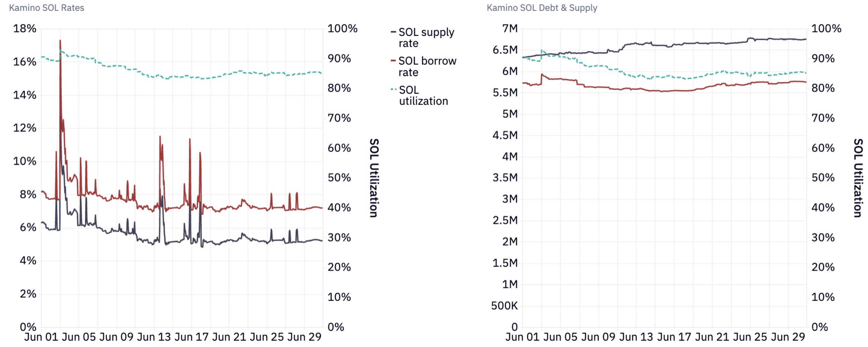Screen dimensions: 868x347
Task: Click the teal dashed SOL utilization legend marker
Action: (394, 90)
